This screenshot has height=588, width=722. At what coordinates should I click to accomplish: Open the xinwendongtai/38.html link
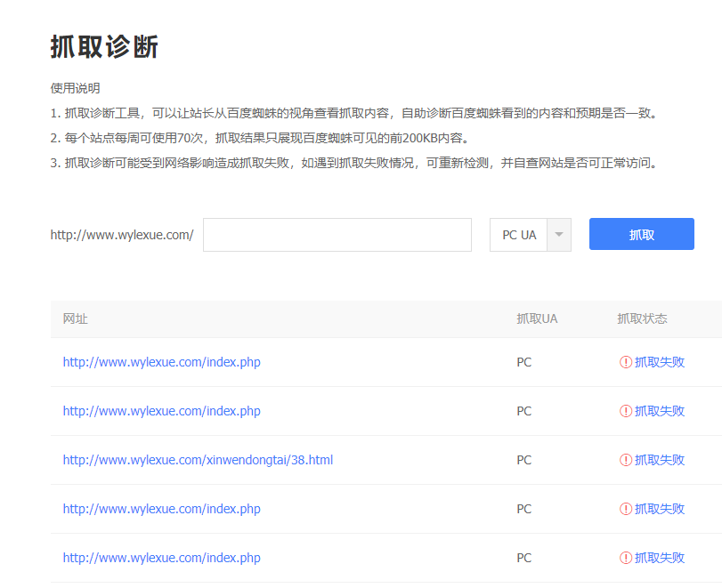coord(198,460)
